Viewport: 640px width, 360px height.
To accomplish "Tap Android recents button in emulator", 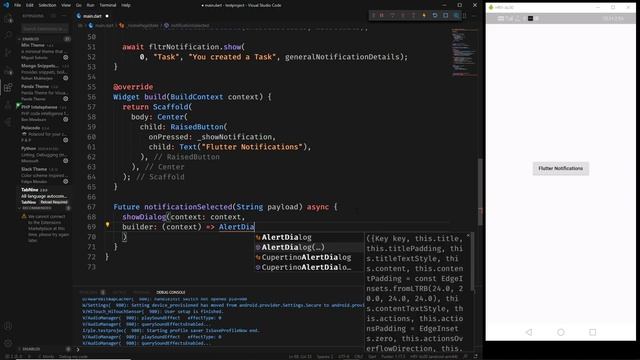I will click(593, 332).
